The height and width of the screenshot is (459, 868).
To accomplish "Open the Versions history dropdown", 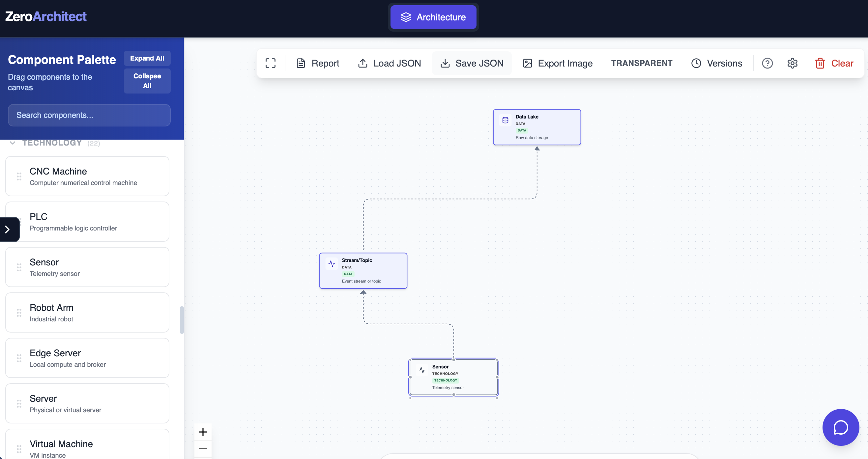I will [717, 63].
